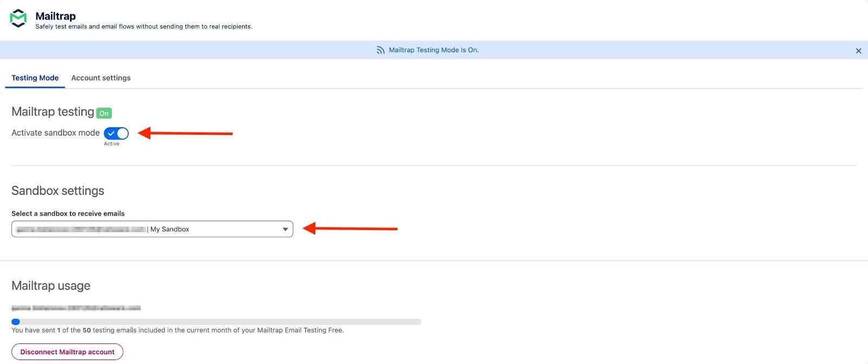868x364 pixels.
Task: Click the Active label under the toggle
Action: click(112, 144)
